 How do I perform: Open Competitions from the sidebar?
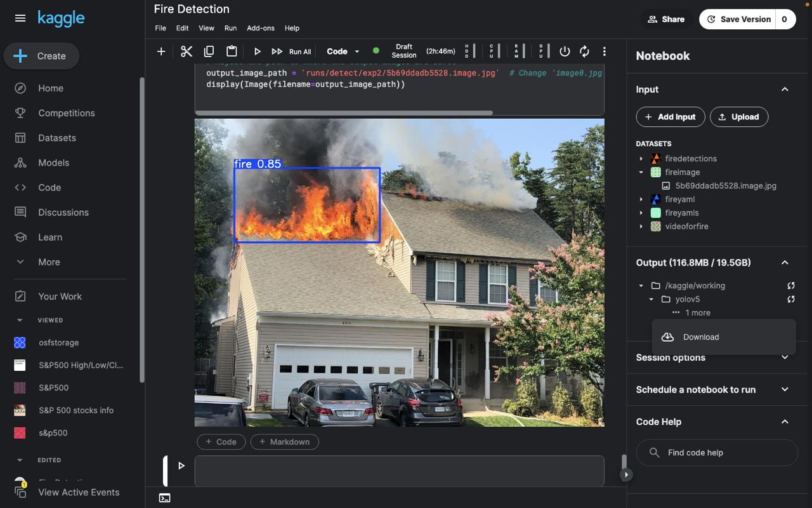tap(66, 113)
